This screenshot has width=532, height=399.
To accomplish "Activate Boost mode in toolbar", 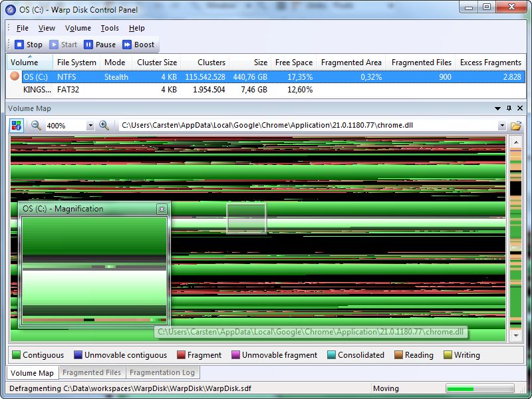I will (x=138, y=45).
